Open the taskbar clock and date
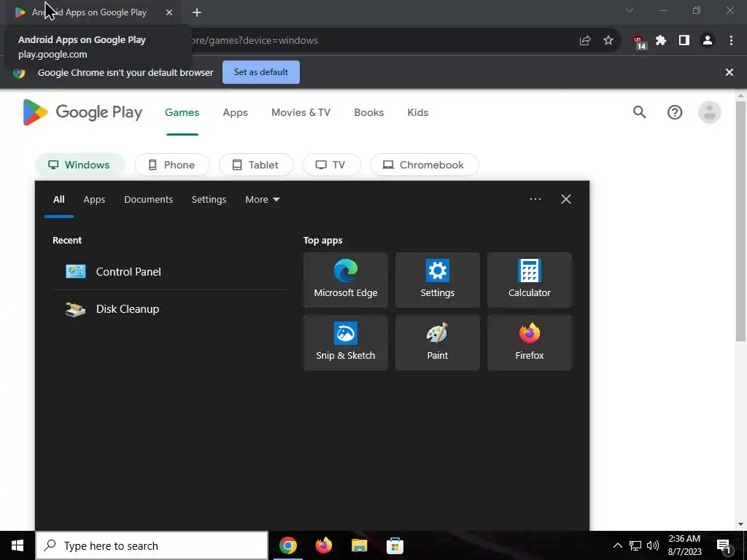747x560 pixels. pos(684,545)
